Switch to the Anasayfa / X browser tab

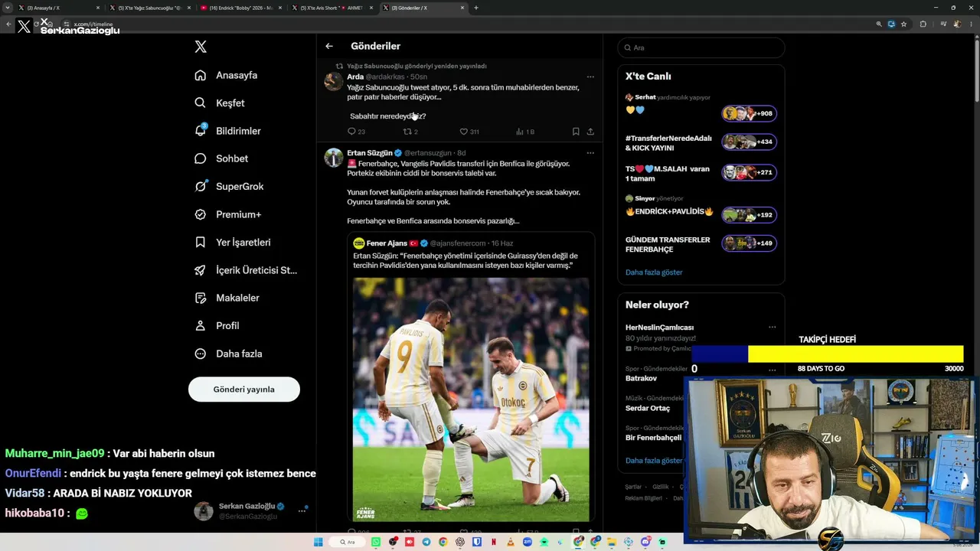coord(59,8)
